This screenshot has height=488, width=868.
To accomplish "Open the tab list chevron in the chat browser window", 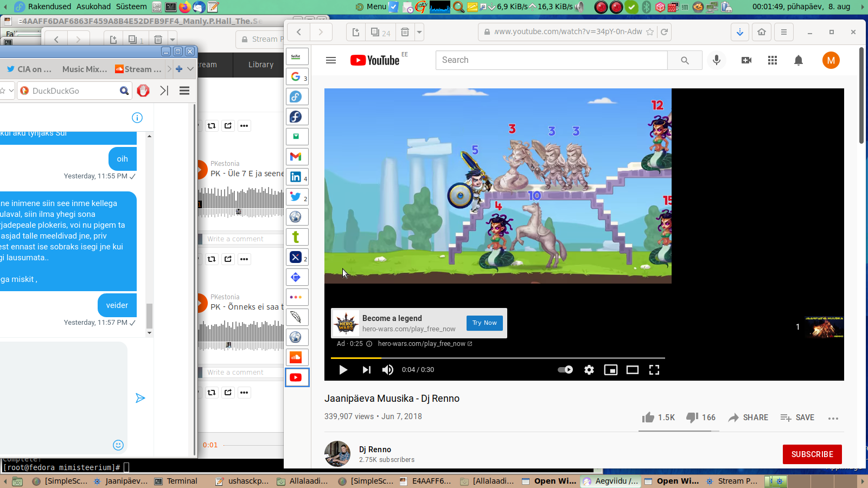I will (x=190, y=69).
